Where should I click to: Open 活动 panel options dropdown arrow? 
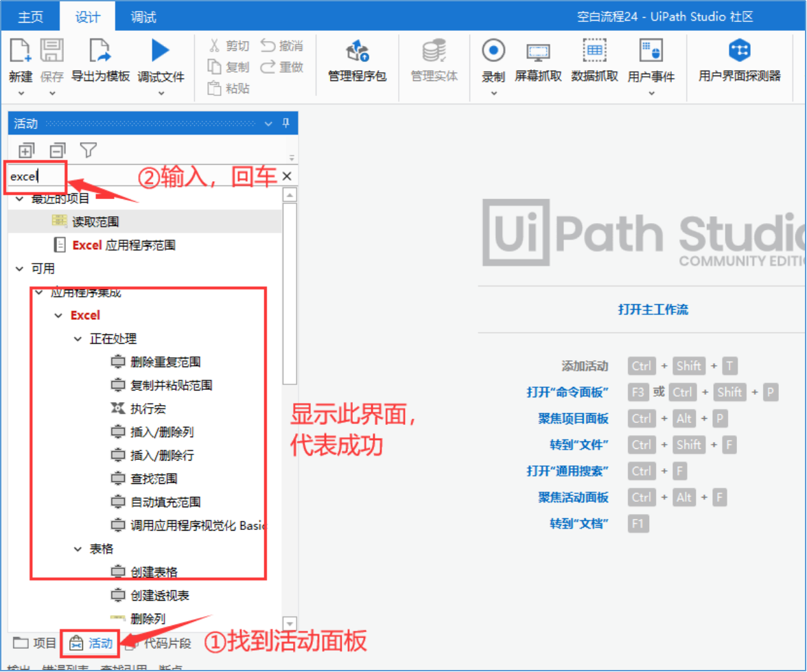coord(268,124)
